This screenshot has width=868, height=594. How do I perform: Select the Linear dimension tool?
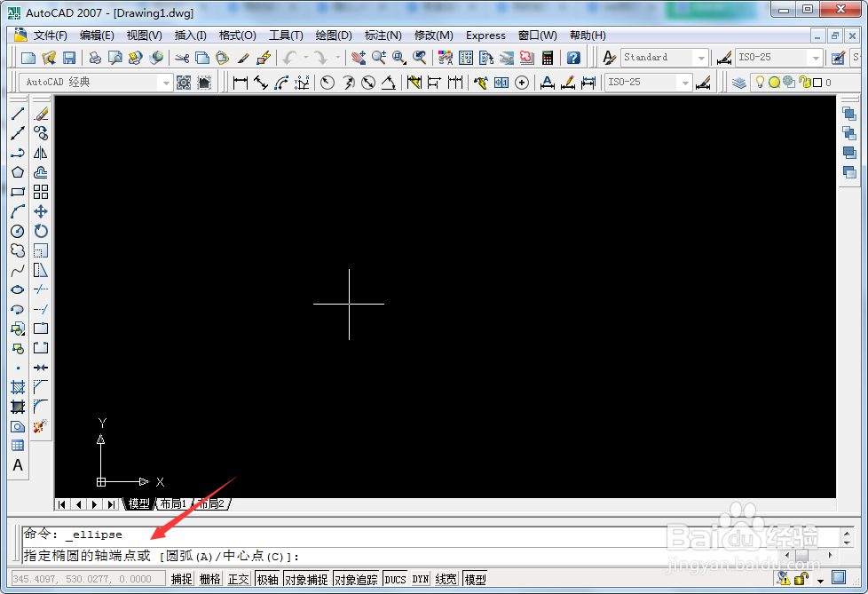point(241,83)
